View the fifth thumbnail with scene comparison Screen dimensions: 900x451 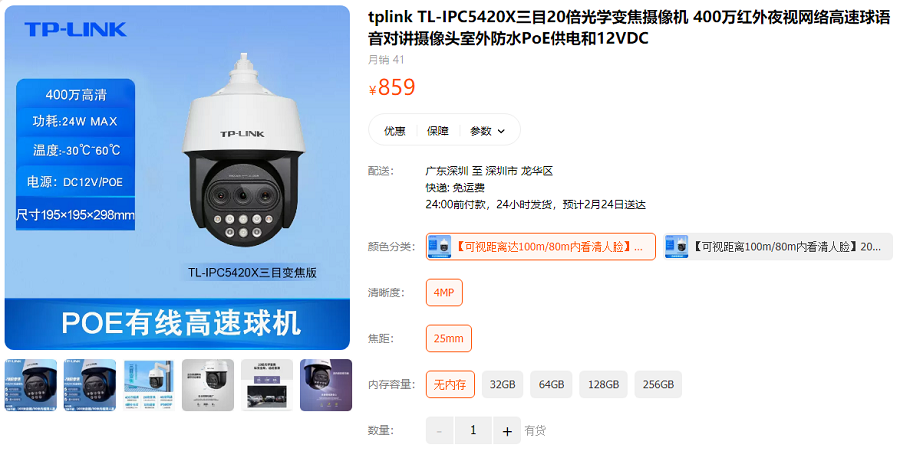point(267,385)
